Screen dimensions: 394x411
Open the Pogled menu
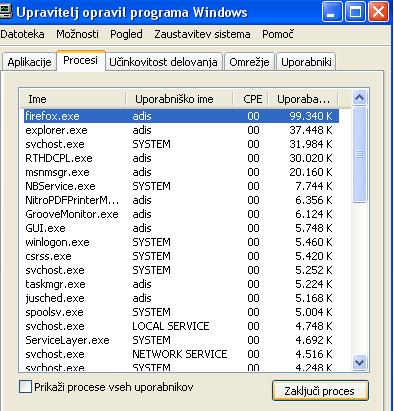pos(126,34)
